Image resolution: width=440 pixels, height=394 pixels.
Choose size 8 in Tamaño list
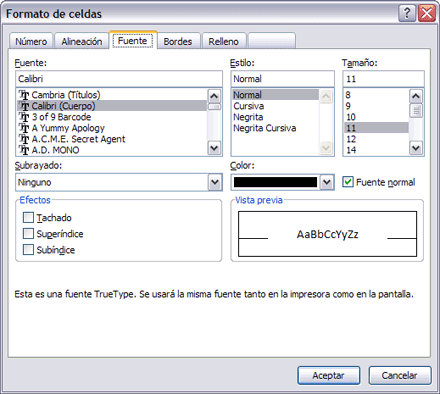(x=376, y=95)
